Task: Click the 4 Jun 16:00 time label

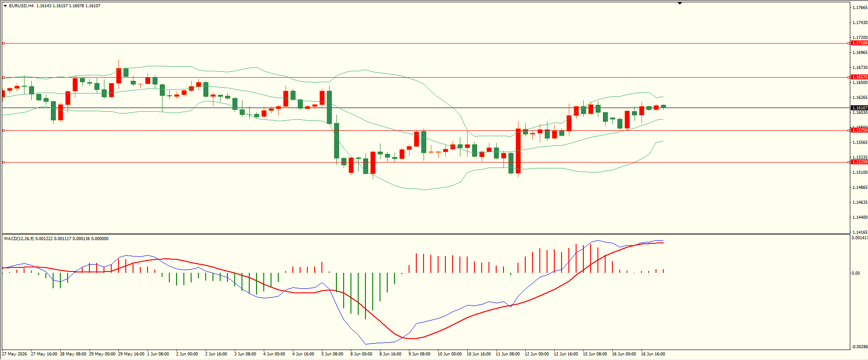Action: pos(303,354)
